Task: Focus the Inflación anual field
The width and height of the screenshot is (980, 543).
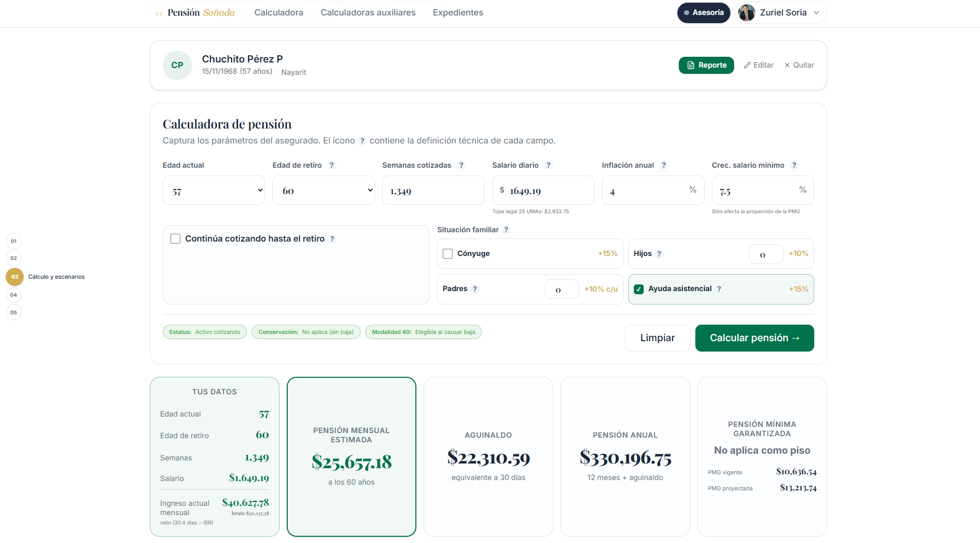Action: (653, 190)
